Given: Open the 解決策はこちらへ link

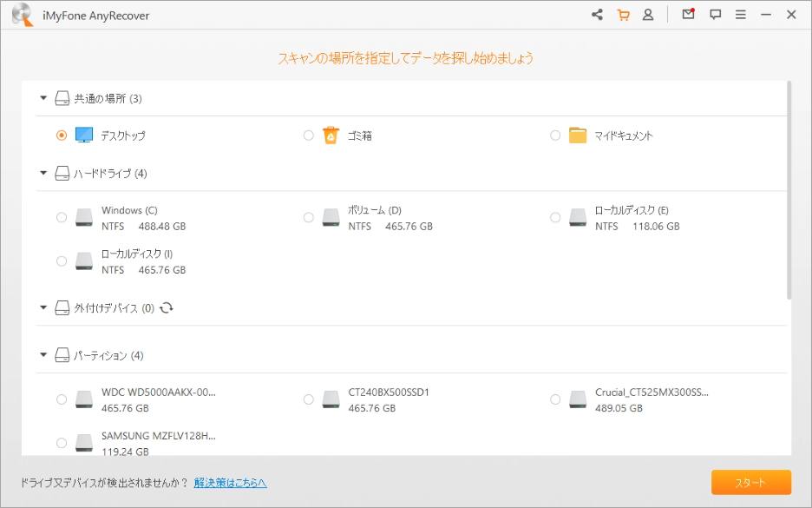Looking at the screenshot, I should (229, 482).
